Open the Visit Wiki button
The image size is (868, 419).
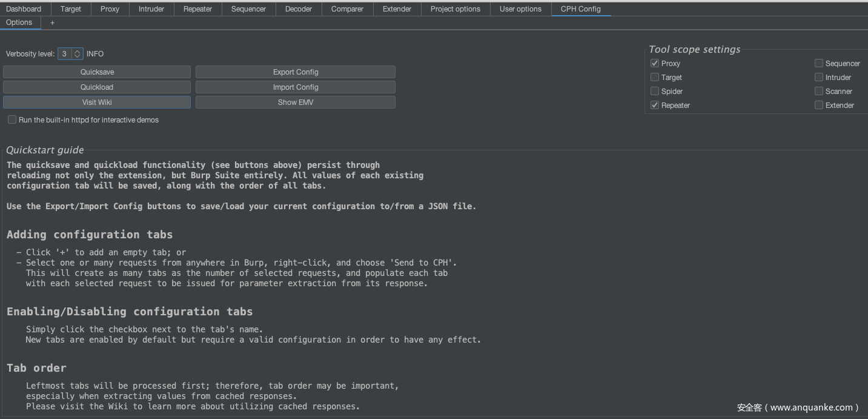coord(97,102)
